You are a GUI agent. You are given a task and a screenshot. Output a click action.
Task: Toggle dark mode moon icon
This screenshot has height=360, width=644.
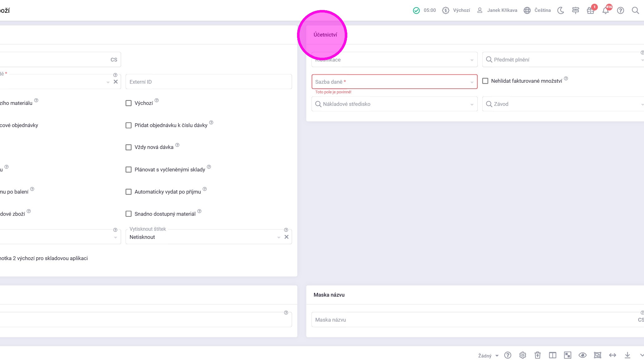560,10
